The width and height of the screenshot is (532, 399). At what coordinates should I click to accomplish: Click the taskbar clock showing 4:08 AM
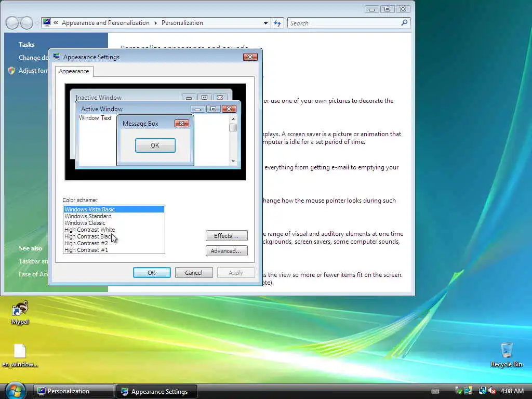(512, 391)
